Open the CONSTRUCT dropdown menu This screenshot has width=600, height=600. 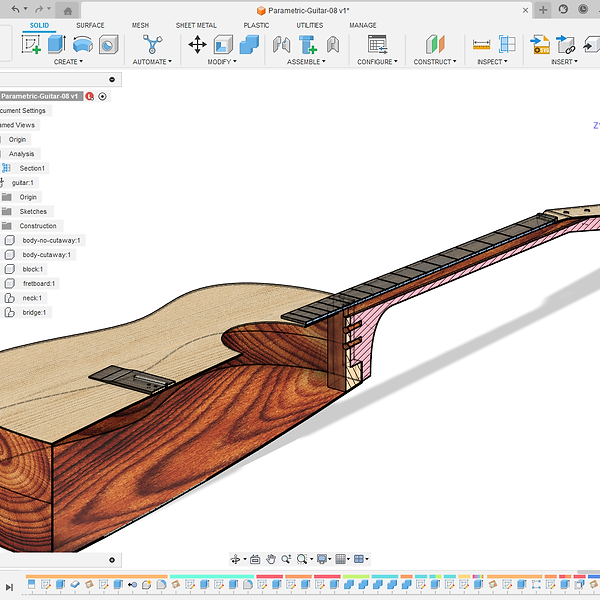pyautogui.click(x=435, y=62)
